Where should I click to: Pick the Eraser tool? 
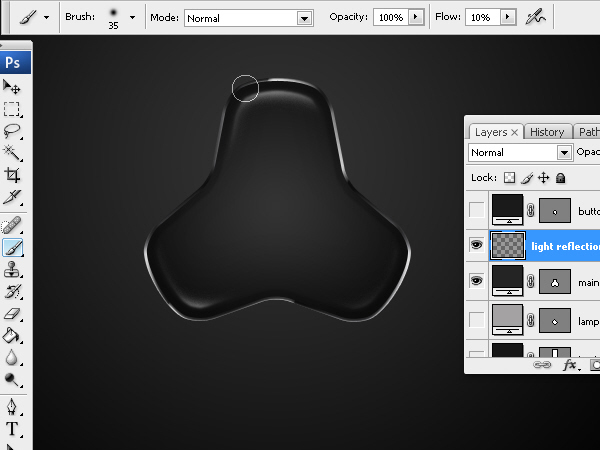[x=13, y=313]
